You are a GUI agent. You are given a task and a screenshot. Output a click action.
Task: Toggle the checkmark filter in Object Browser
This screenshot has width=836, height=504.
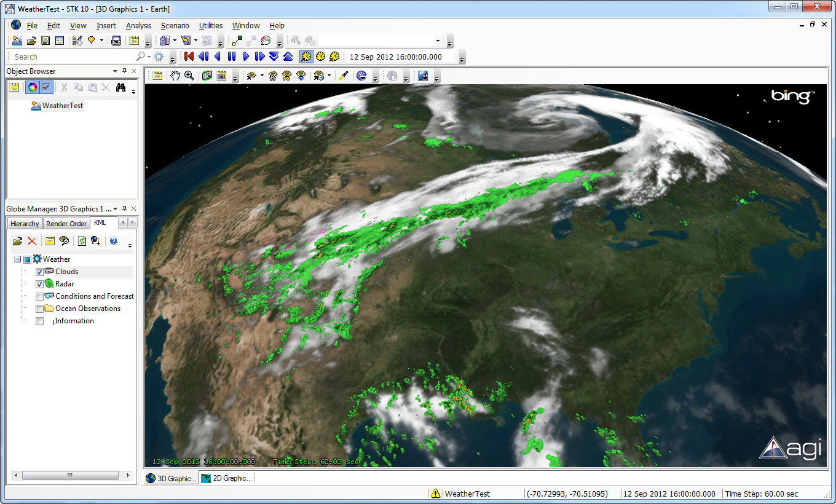click(46, 87)
